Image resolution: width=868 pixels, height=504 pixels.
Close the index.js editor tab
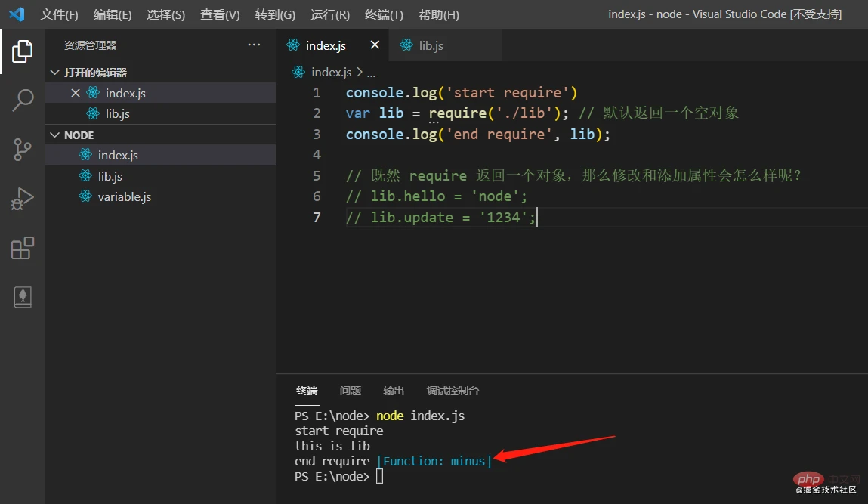click(x=375, y=45)
